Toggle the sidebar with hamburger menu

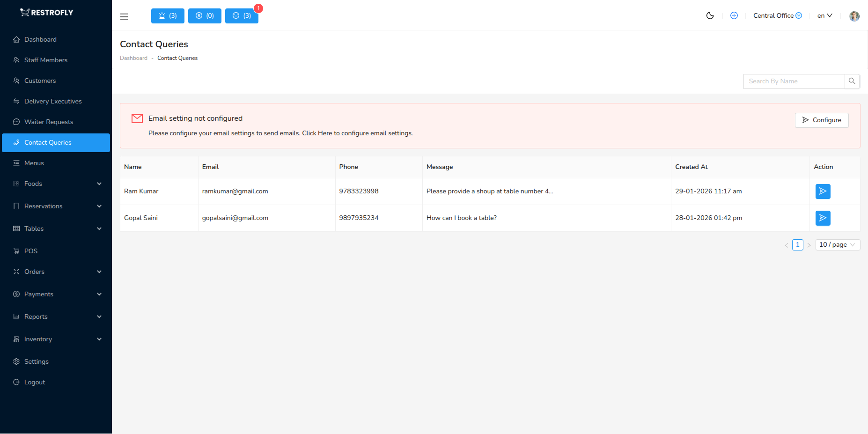click(124, 16)
